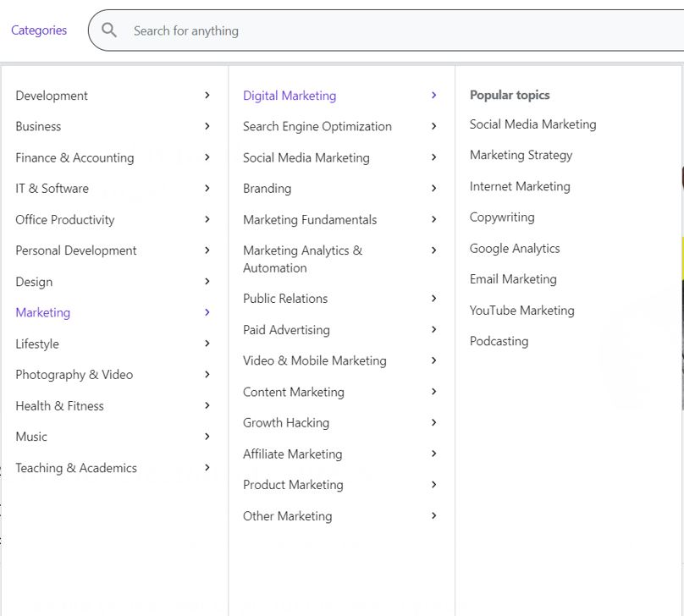Image resolution: width=684 pixels, height=616 pixels.
Task: Expand the Finance & Accounting chevron
Action: [207, 157]
